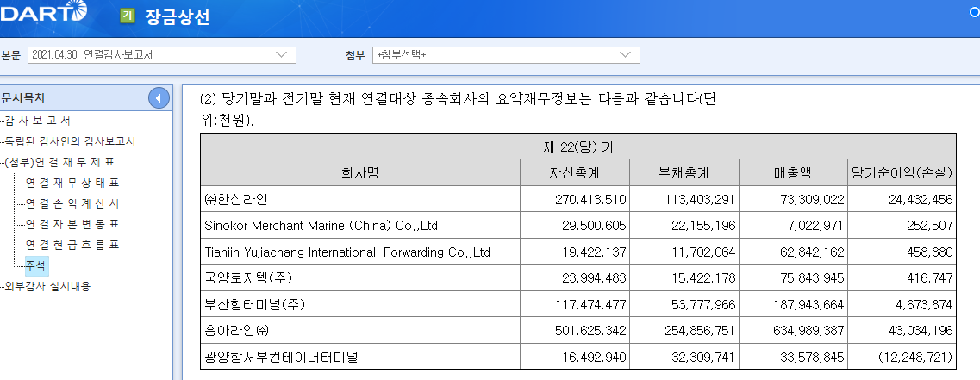
Task: Open 독립된 감사인의 감사보고서 tree item
Action: 70,141
